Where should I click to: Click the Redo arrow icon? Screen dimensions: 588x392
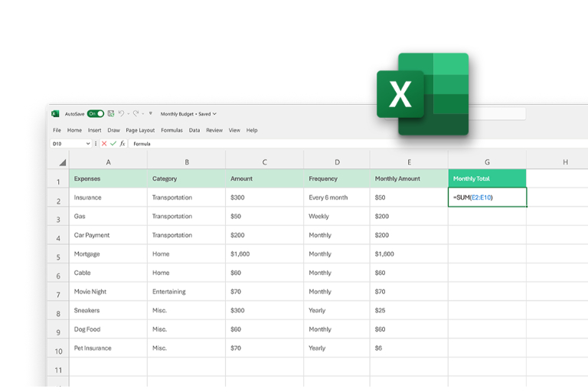136,113
